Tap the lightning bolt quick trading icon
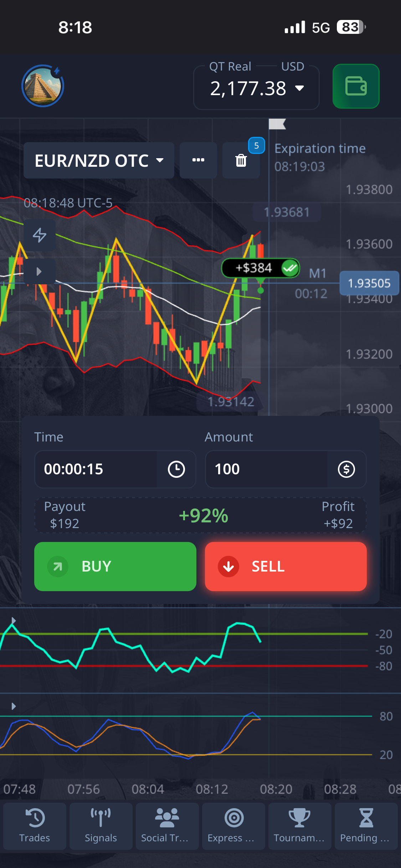The height and width of the screenshot is (868, 401). click(39, 235)
